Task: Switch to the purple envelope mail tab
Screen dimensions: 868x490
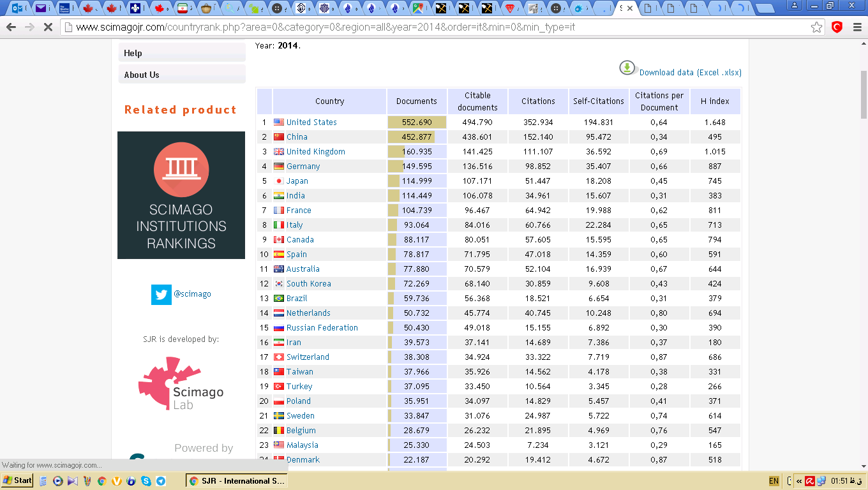Action: point(41,8)
